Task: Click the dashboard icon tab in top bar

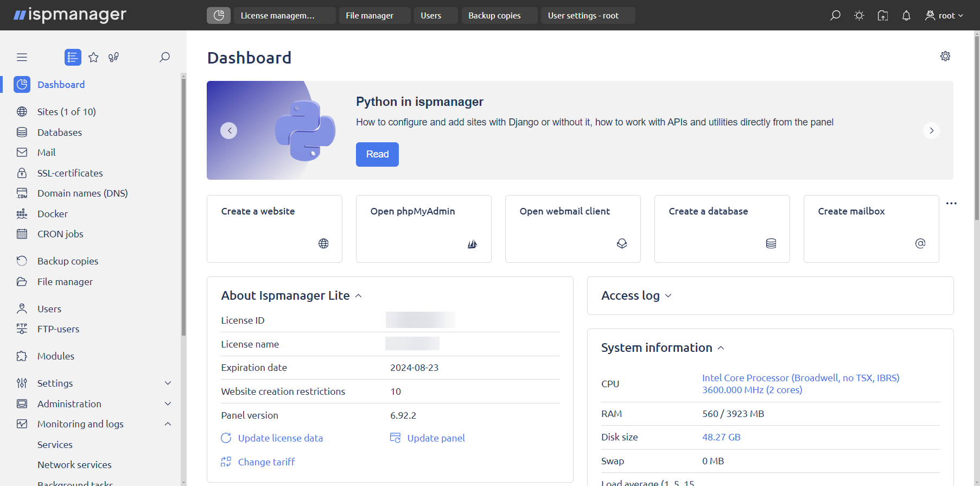Action: point(219,15)
